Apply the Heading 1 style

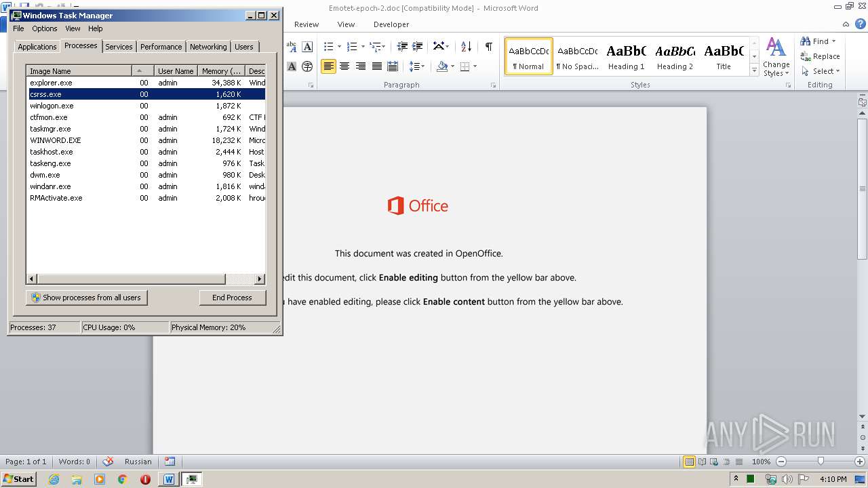tap(627, 56)
